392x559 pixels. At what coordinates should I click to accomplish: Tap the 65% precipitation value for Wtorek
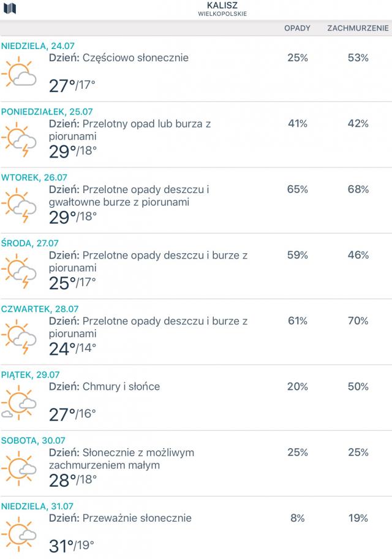(297, 189)
